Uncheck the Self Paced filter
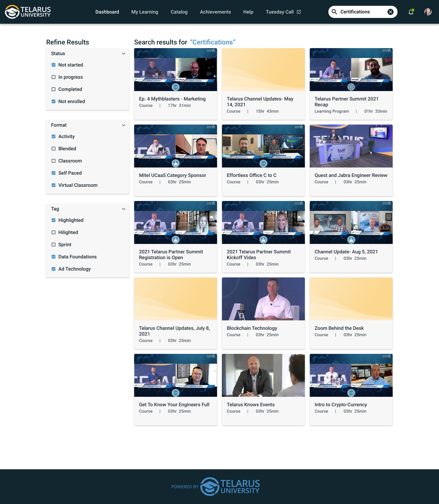Viewport: 439px width, 504px height. tap(53, 173)
